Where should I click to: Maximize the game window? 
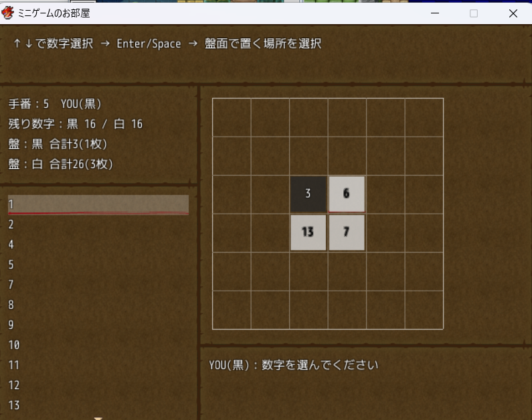[474, 13]
